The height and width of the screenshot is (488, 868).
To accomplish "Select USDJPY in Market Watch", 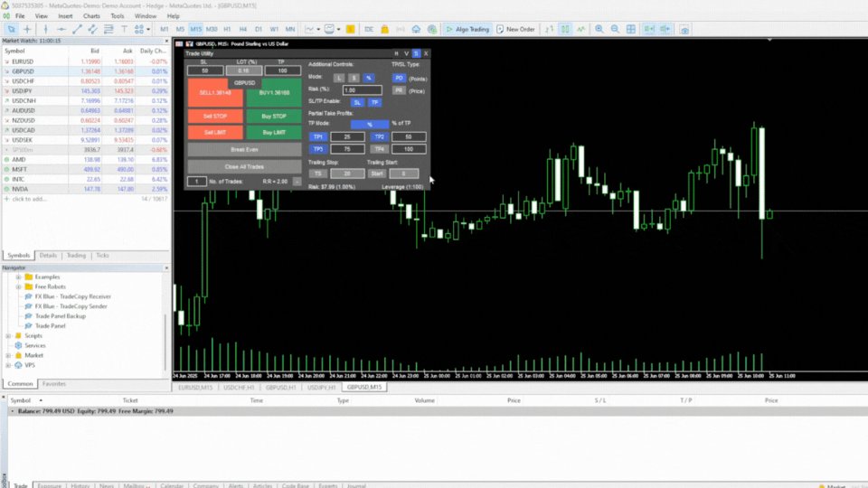I will [x=86, y=90].
